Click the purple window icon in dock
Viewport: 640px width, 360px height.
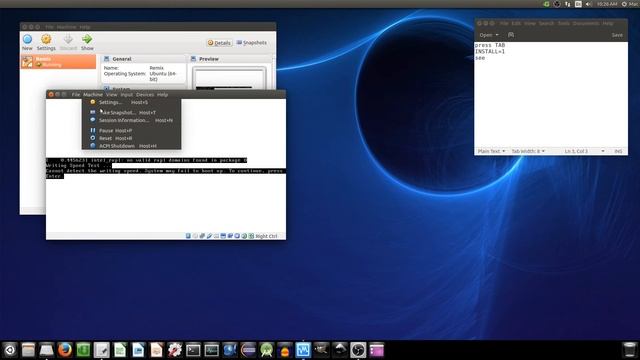376,350
